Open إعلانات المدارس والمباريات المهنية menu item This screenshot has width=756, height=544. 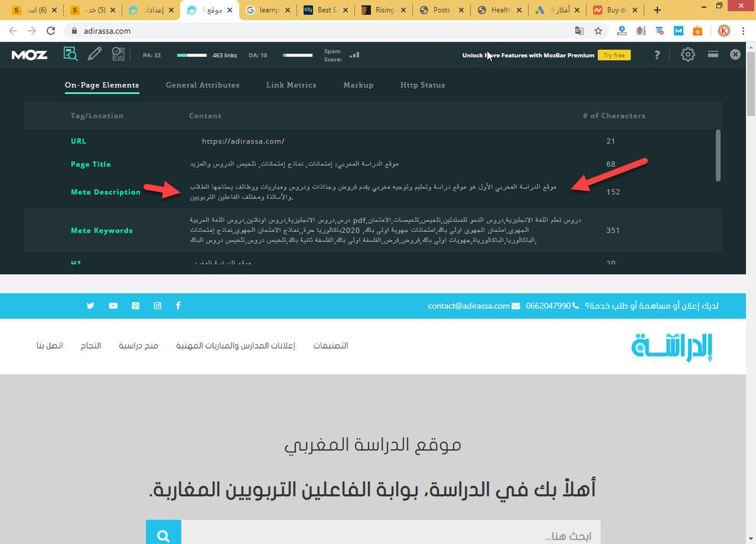(236, 345)
